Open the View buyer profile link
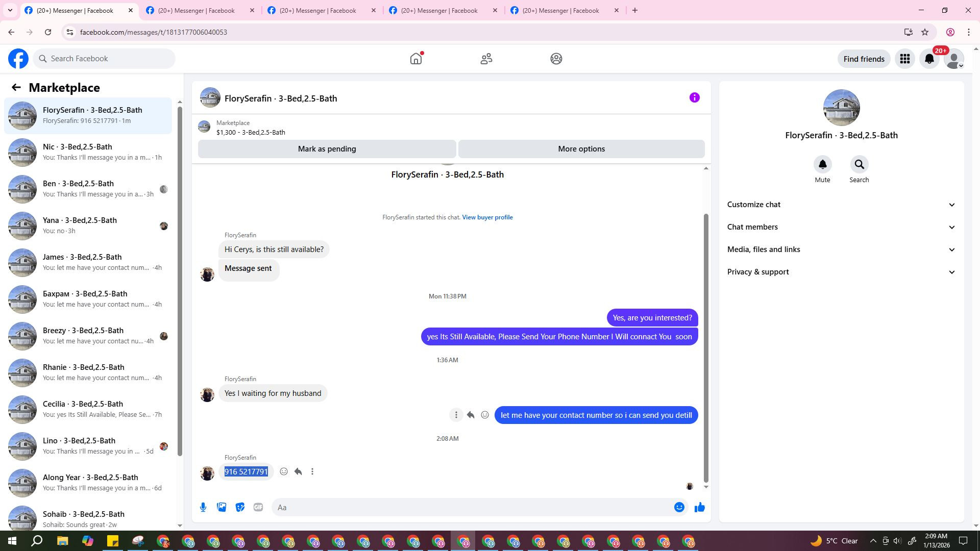This screenshot has height=551, width=980. point(487,217)
